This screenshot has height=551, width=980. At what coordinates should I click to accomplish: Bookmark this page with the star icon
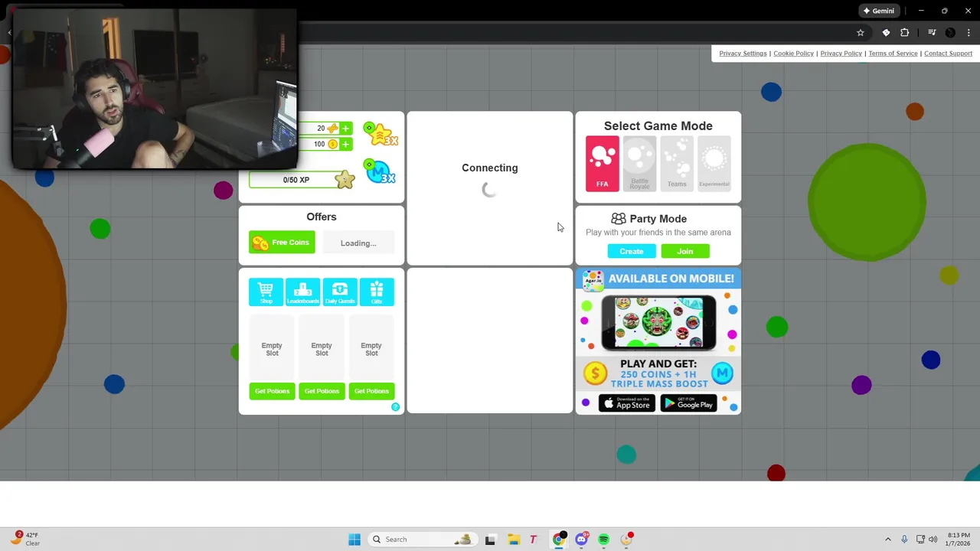tap(861, 33)
